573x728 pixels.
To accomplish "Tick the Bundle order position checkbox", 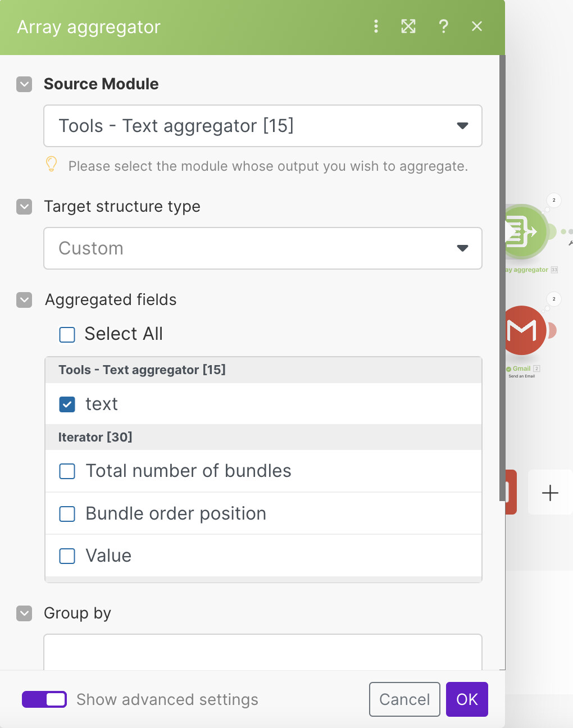I will (x=67, y=514).
